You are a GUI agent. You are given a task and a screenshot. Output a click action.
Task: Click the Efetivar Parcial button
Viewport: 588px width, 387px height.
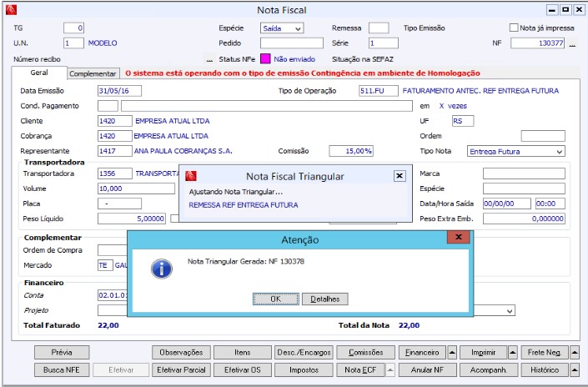181,370
